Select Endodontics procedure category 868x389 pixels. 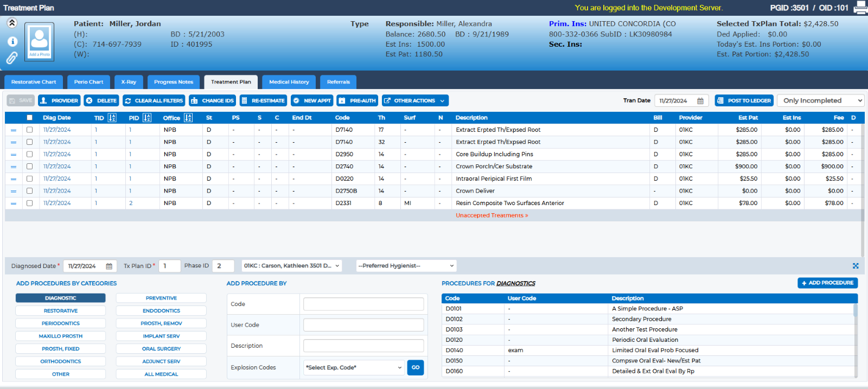pos(161,311)
